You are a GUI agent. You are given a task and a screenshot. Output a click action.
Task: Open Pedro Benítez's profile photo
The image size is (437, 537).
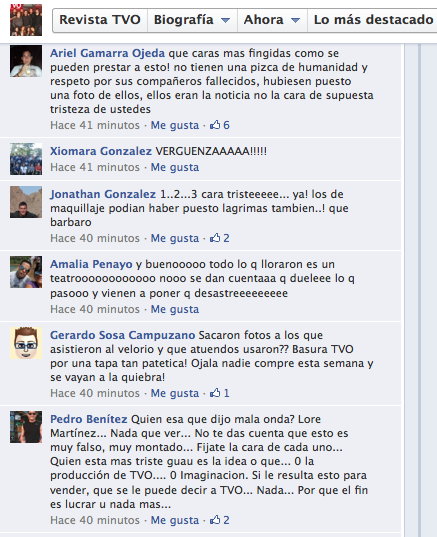[x=26, y=427]
